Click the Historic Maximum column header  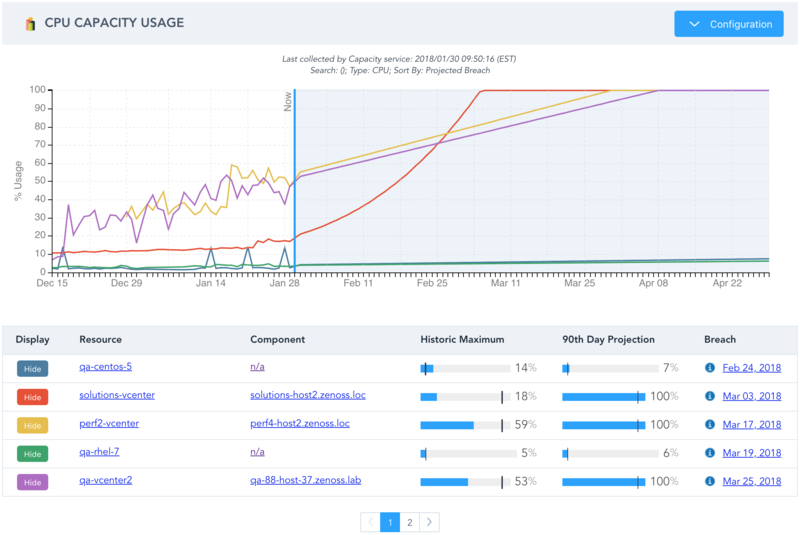[462, 340]
